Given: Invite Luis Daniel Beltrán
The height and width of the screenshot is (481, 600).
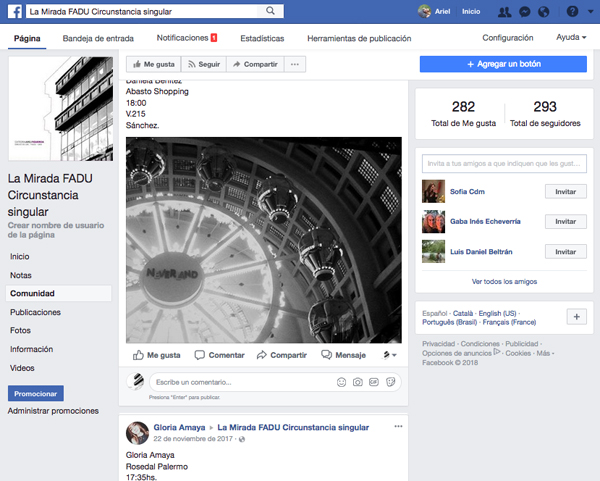Looking at the screenshot, I should [566, 252].
